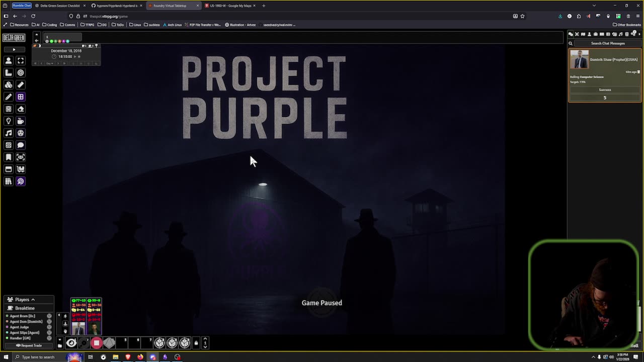
Task: Select player Agent Dom [Dominik]
Action: point(26,322)
